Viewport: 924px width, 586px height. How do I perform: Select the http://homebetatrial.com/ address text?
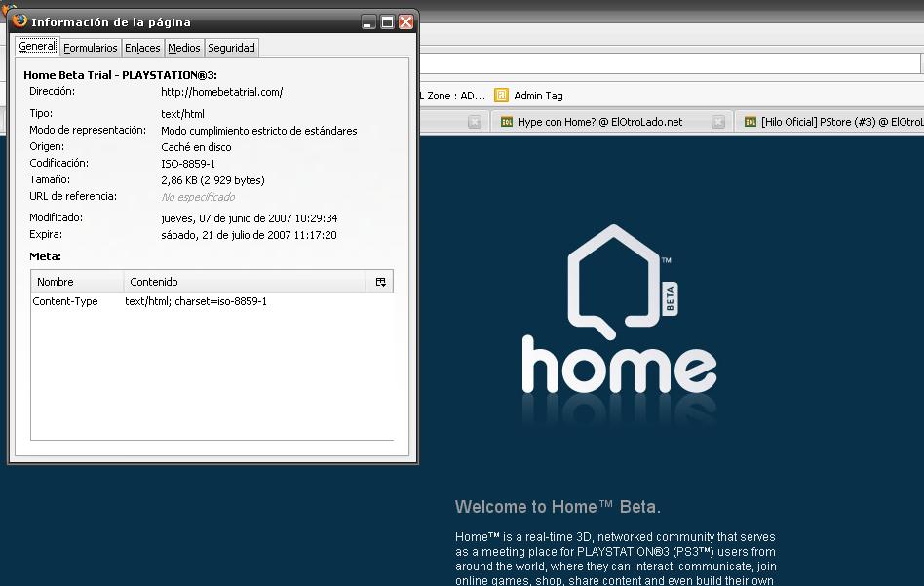[221, 92]
